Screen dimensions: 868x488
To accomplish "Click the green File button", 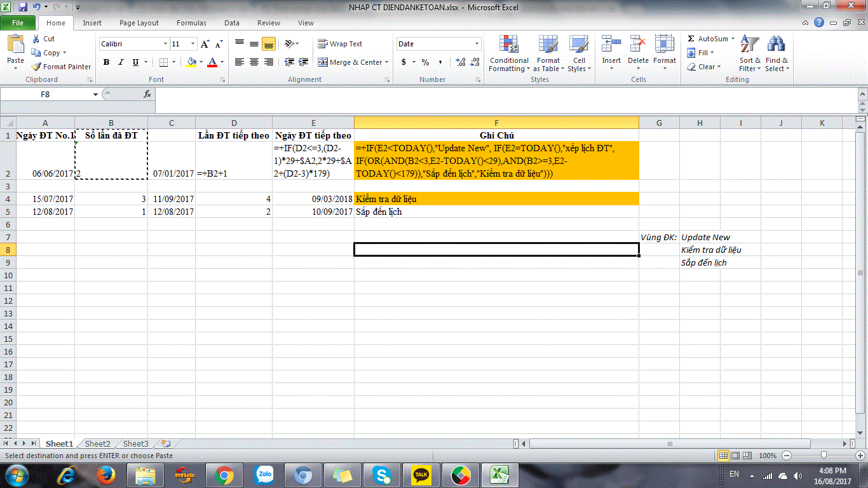I will [18, 23].
